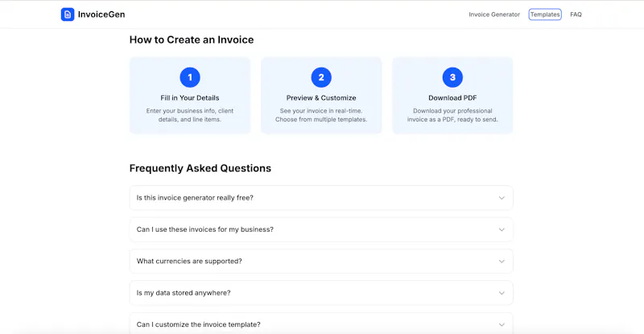Click 'See your invoice in real-time' description
Image resolution: width=644 pixels, height=334 pixels.
(321, 115)
